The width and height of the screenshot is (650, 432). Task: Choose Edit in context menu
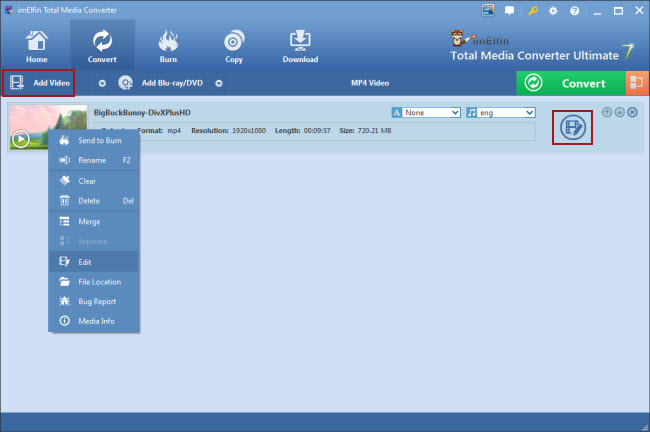tap(94, 262)
